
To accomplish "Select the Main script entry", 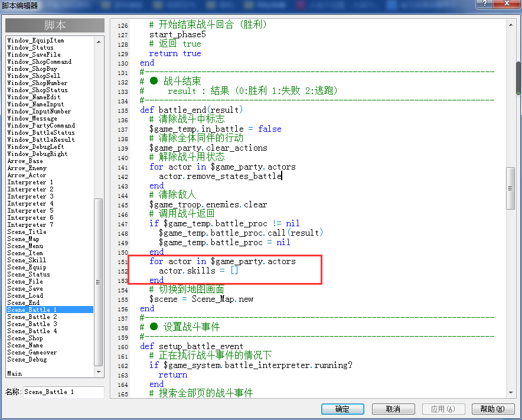I will click(x=15, y=374).
